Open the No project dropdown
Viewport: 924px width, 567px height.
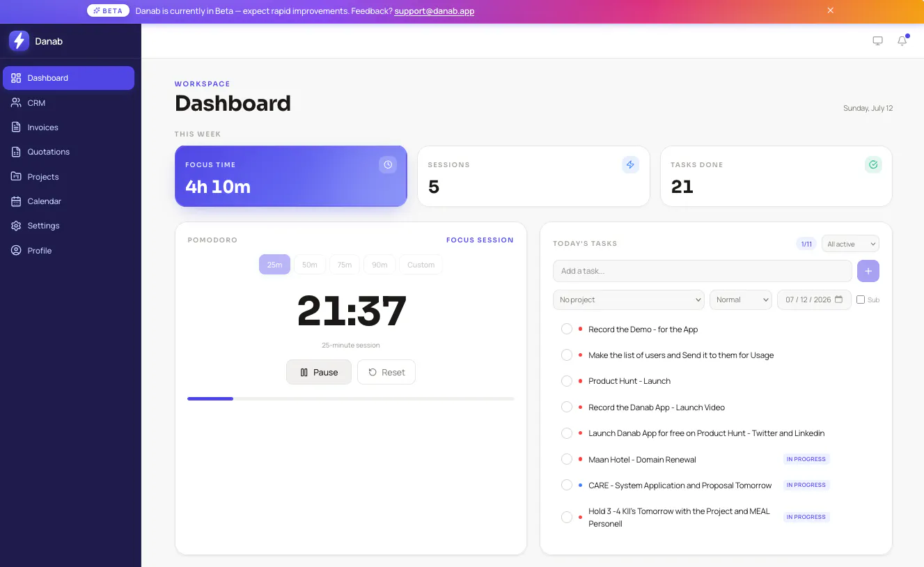[629, 300]
